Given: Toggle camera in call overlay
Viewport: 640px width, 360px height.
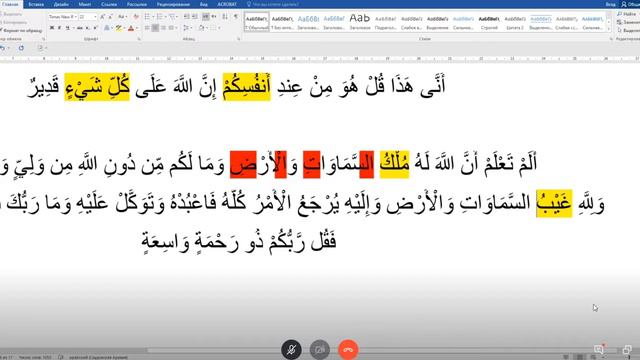Looking at the screenshot, I should point(320,350).
